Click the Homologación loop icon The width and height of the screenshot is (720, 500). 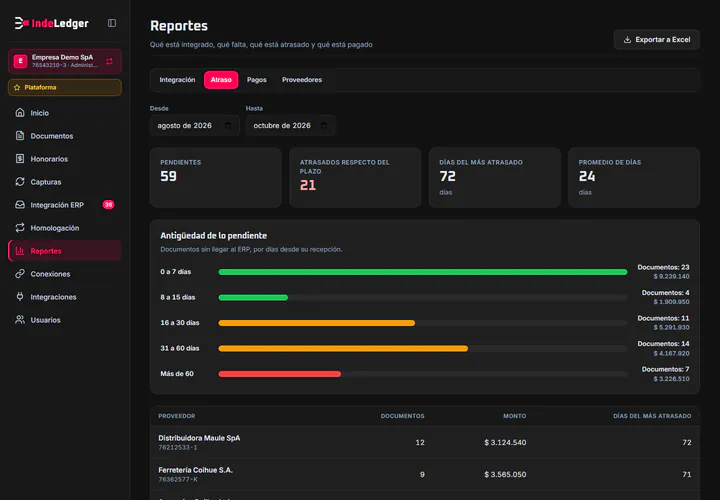[20, 228]
